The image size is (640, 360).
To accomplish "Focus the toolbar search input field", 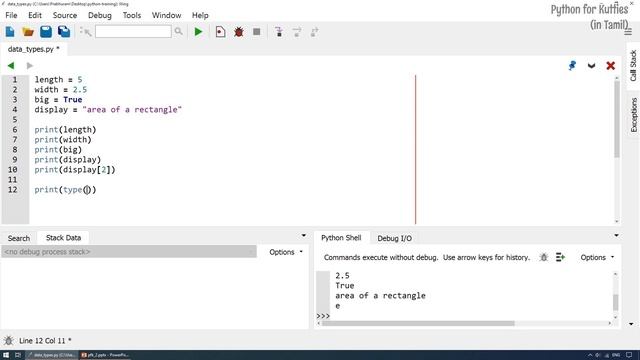I will point(133,31).
